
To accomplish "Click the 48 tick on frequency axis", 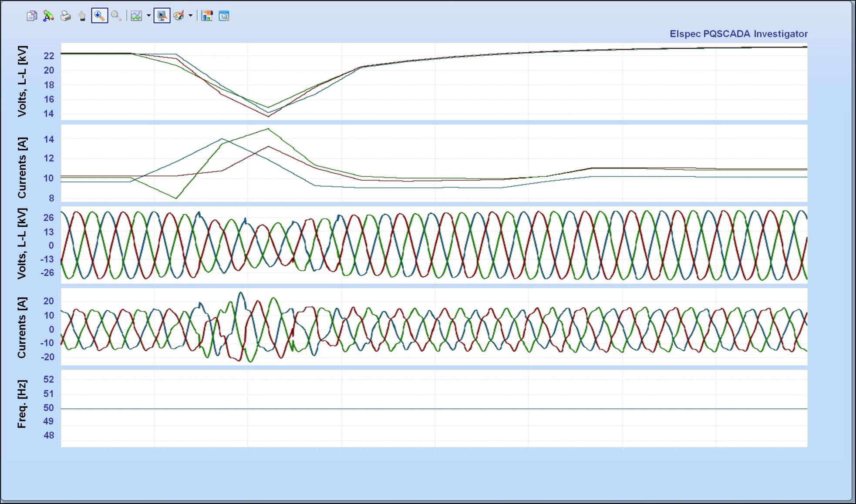I will tap(49, 435).
